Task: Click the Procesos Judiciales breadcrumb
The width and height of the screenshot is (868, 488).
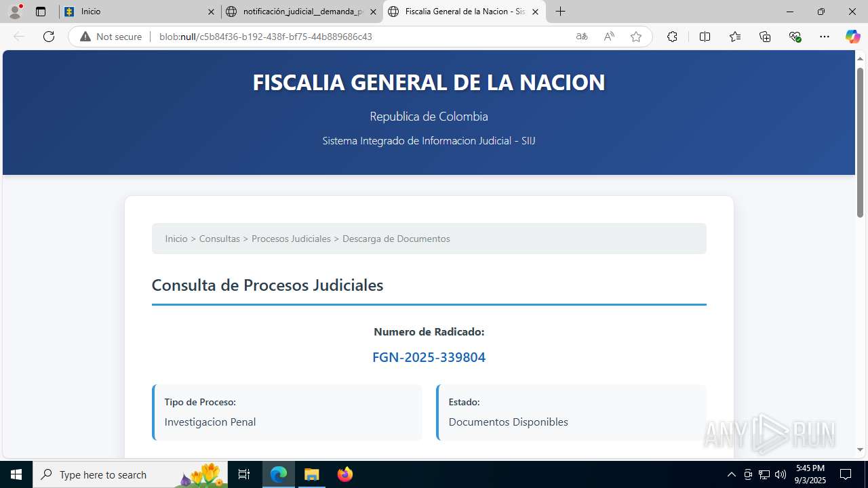Action: coord(291,239)
